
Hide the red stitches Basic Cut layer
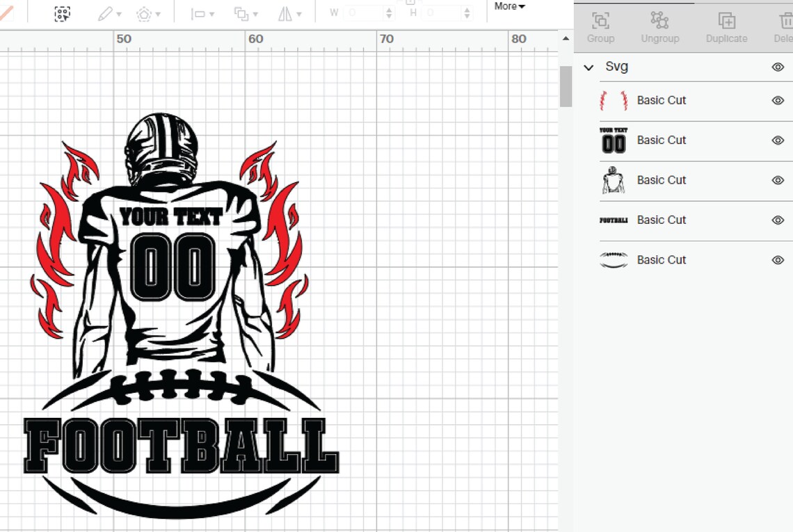[777, 100]
